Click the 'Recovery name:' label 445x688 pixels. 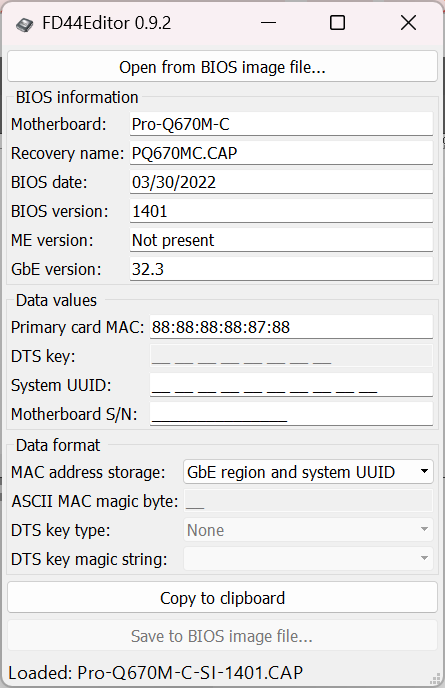click(68, 154)
